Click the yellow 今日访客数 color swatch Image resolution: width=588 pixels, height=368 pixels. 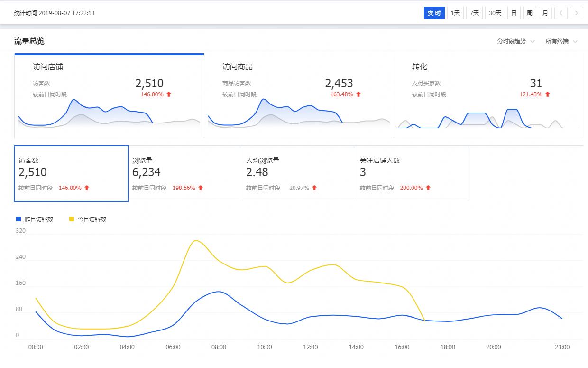tap(72, 219)
